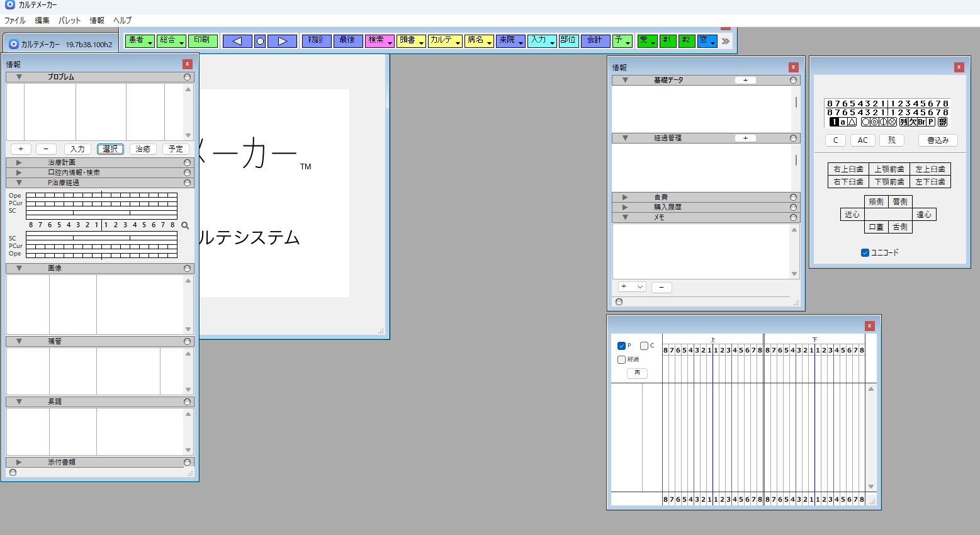This screenshot has height=535, width=980.
Task: Uncheck the ユニコード checkbox
Action: coord(865,252)
